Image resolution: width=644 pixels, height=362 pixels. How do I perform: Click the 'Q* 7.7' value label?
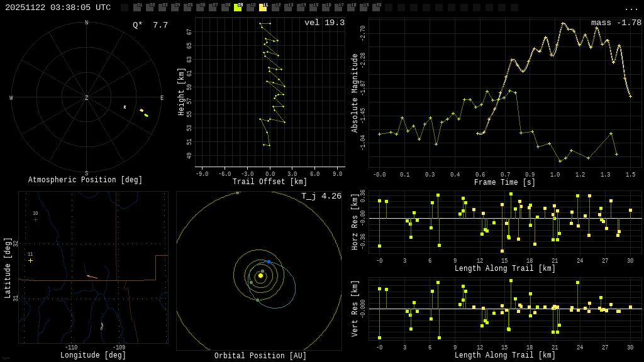(150, 25)
